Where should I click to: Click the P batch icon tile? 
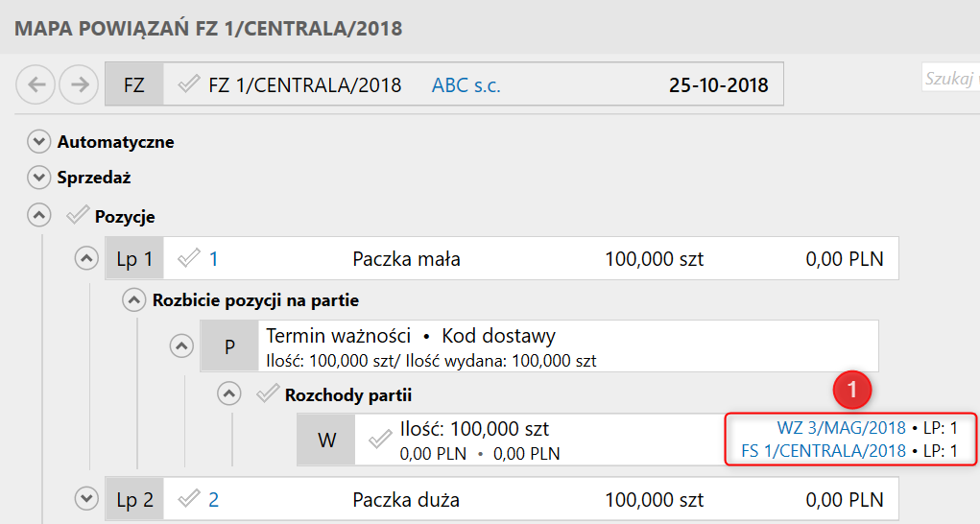point(228,346)
